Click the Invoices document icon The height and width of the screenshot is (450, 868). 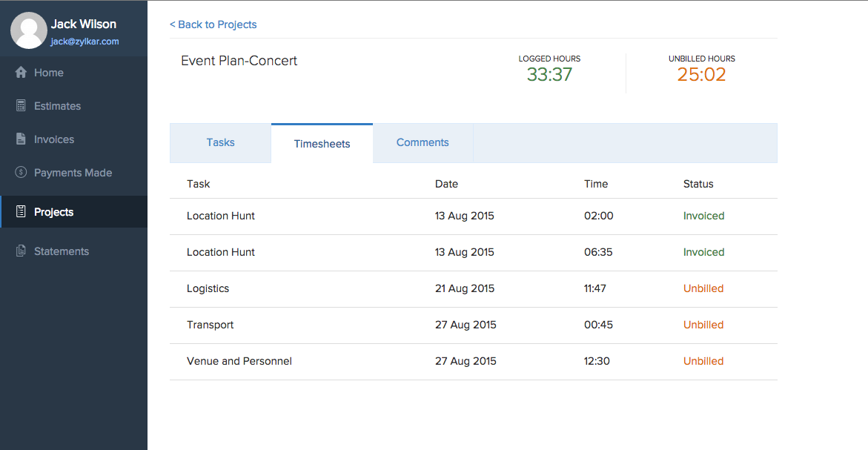pos(21,139)
